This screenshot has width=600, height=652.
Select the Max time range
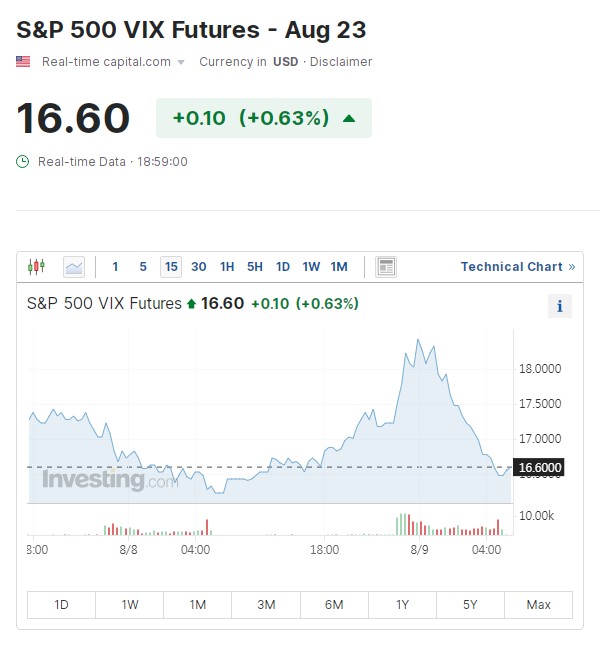[538, 605]
